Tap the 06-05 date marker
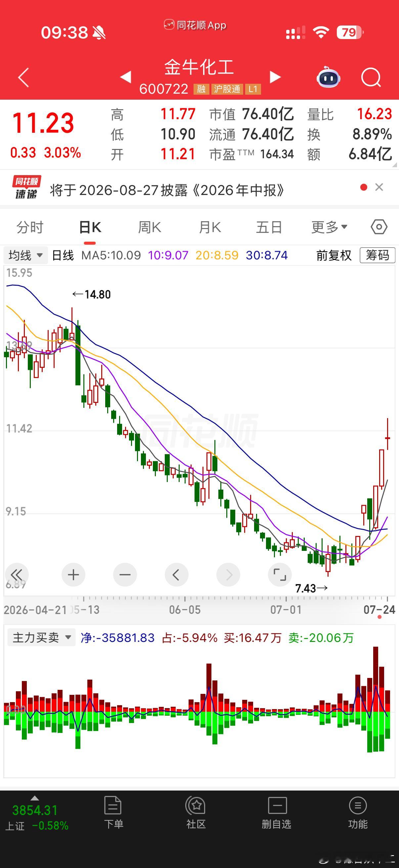 [185, 609]
